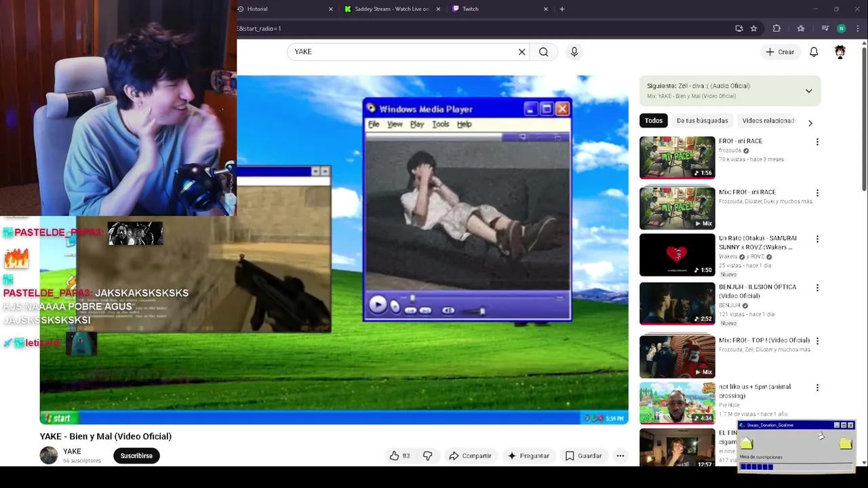Clear the YAKE search text with the X
This screenshot has width=868, height=488.
[521, 52]
